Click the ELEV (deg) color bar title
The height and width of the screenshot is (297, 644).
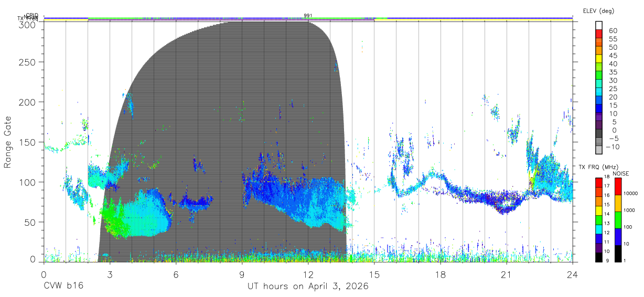click(598, 10)
